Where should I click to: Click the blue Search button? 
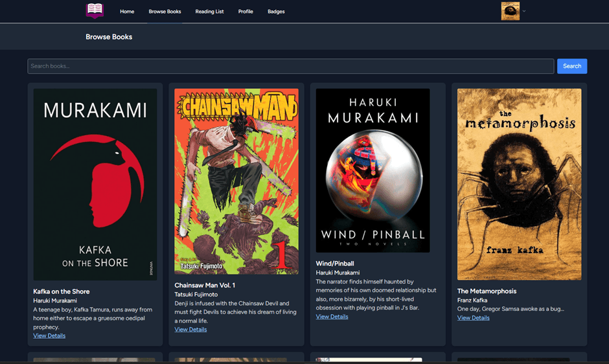(x=572, y=66)
